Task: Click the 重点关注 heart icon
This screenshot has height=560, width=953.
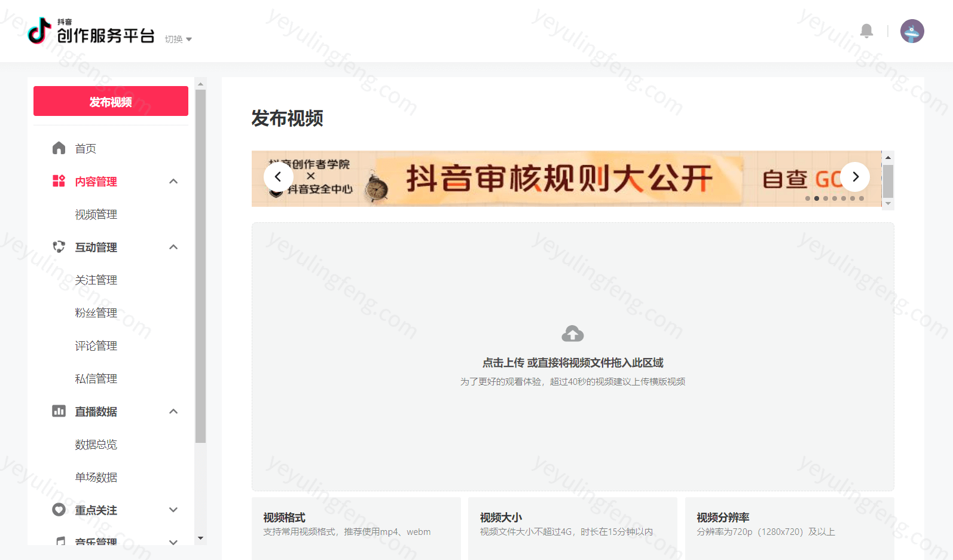Action: 59,510
